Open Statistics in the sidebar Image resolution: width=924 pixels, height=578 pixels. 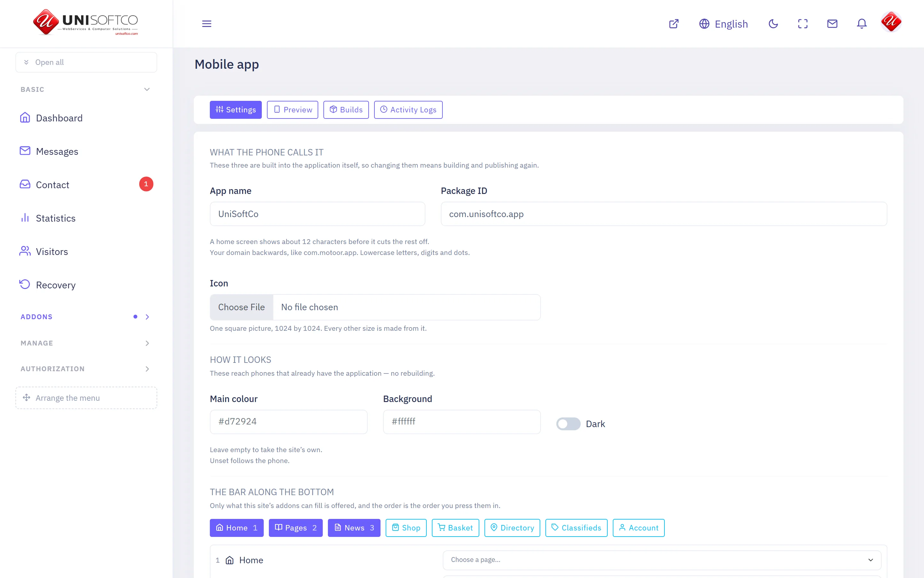86,218
